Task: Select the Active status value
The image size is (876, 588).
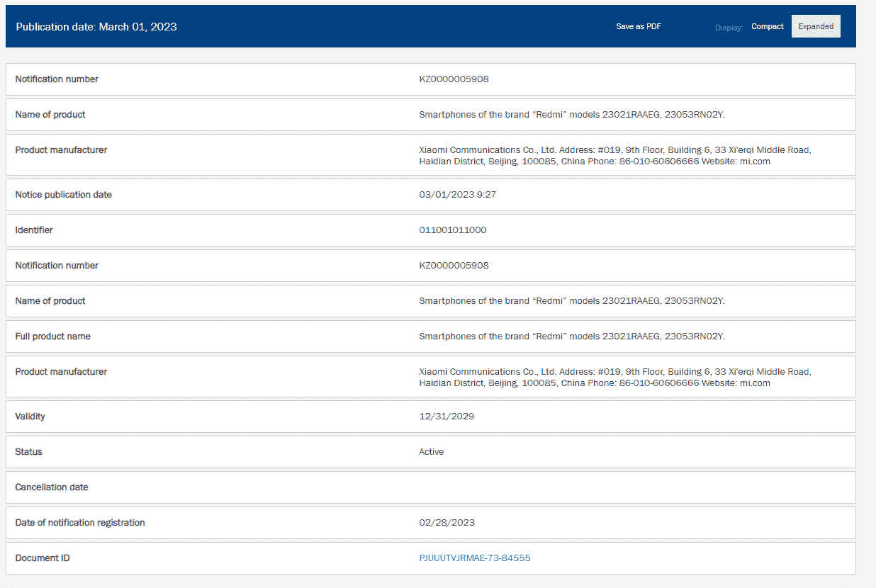Action: point(431,452)
